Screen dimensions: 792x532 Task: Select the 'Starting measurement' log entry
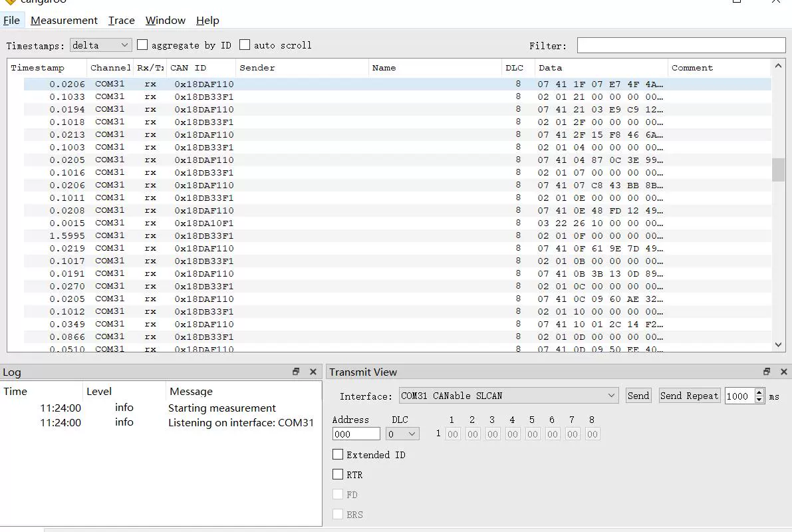coord(161,408)
